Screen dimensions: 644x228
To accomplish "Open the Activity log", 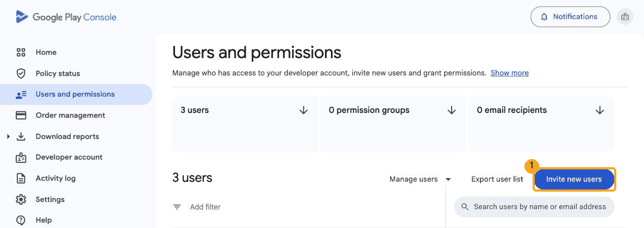I will (x=76, y=179).
